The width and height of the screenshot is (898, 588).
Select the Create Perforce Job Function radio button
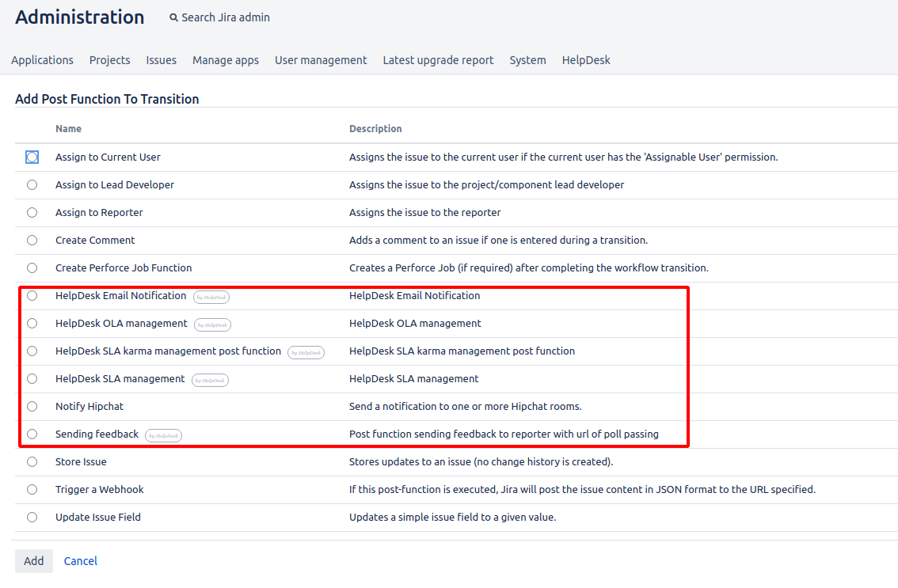click(x=32, y=268)
